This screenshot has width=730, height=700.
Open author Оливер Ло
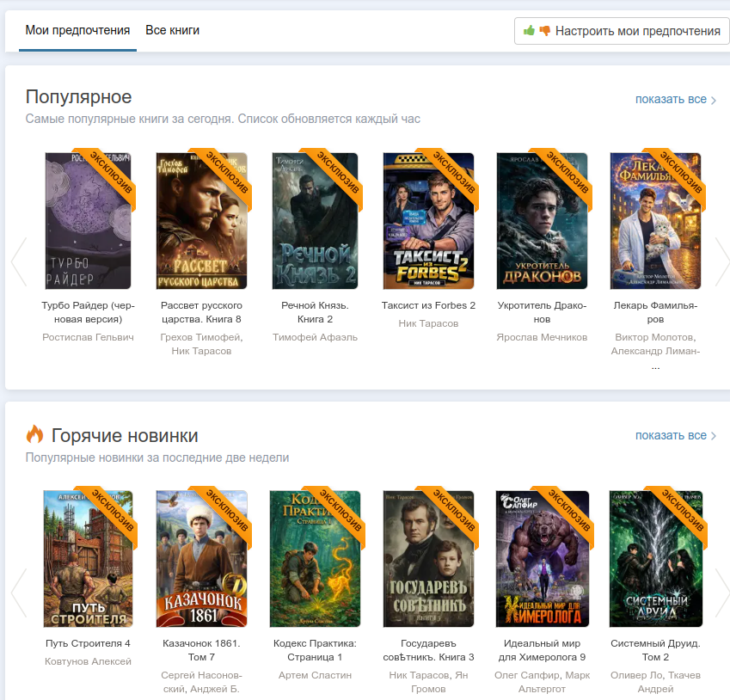636,675
